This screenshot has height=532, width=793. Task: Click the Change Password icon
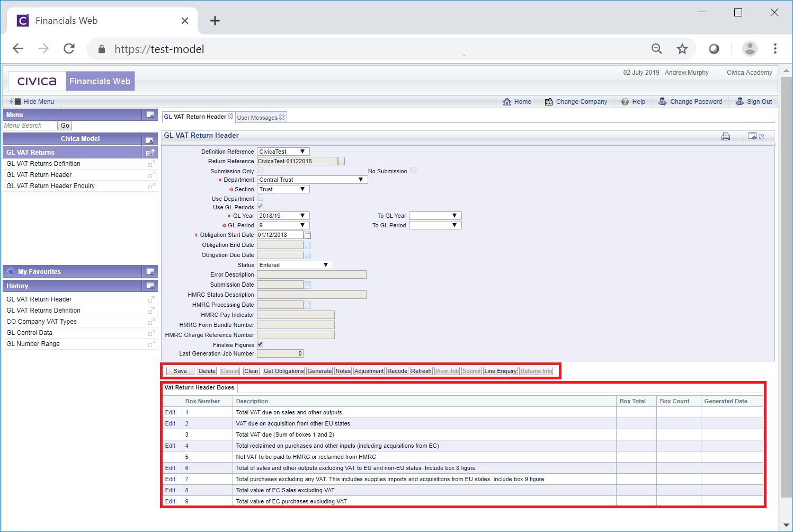663,101
